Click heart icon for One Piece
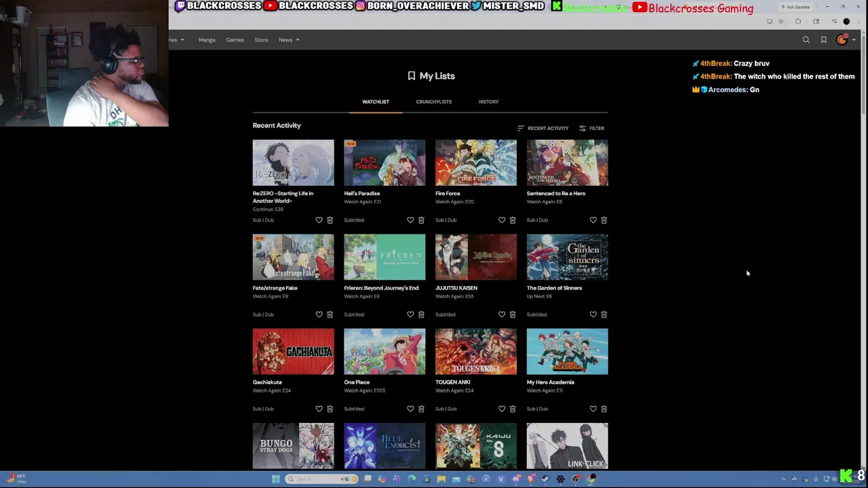The width and height of the screenshot is (868, 488). point(410,409)
